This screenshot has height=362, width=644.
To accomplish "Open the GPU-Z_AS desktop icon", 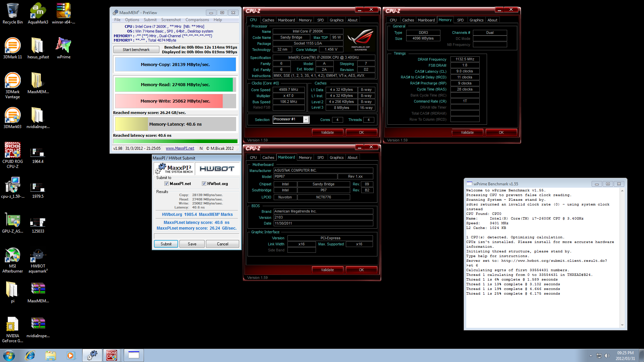I will (12, 223).
